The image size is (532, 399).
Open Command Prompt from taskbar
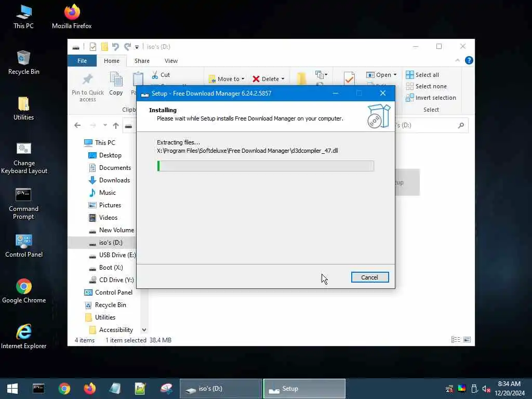38,389
